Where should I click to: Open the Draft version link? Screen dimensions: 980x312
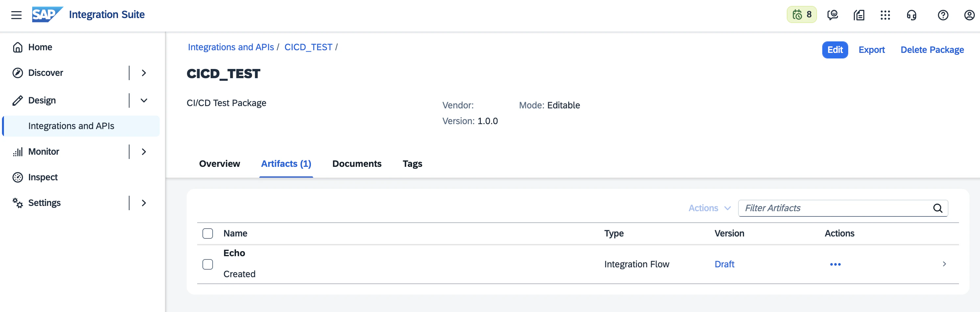[x=724, y=264]
